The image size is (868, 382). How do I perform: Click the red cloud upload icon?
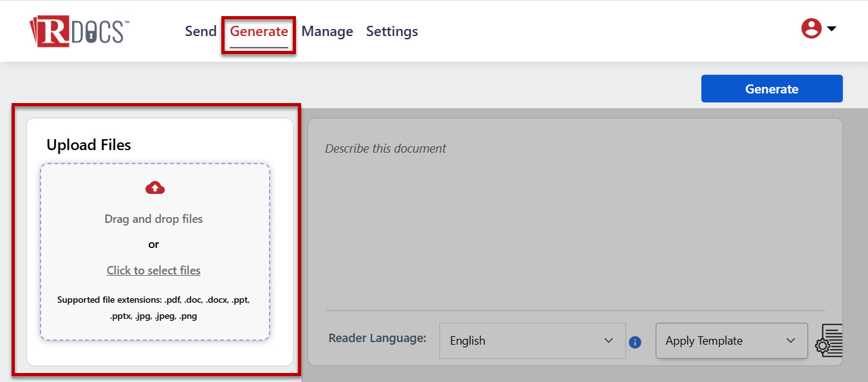tap(154, 187)
